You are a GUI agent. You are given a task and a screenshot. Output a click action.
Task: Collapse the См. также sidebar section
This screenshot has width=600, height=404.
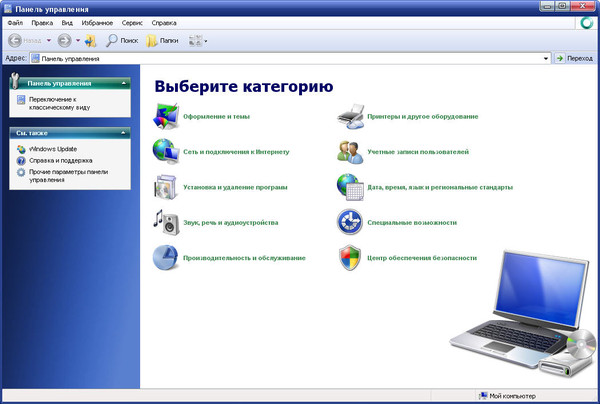[x=123, y=133]
